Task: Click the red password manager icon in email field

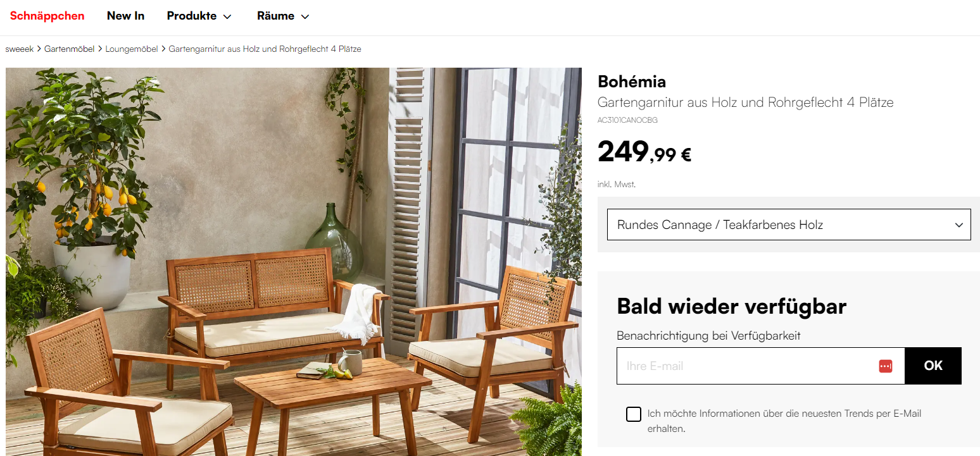Action: (886, 366)
